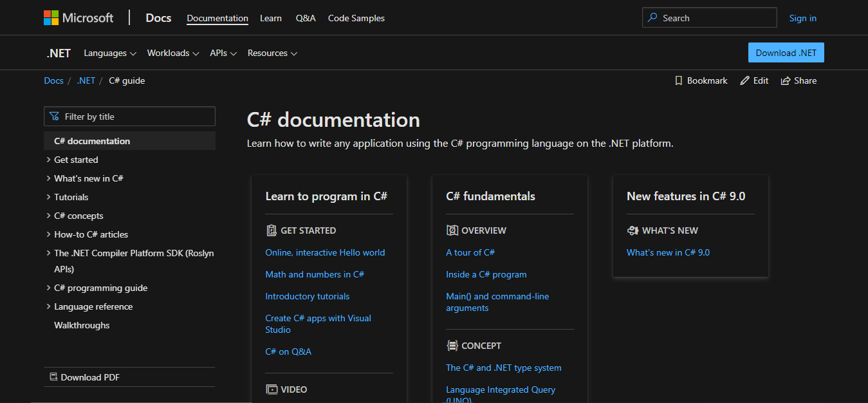868x403 pixels.
Task: Open the APIs dropdown menu
Action: [223, 53]
